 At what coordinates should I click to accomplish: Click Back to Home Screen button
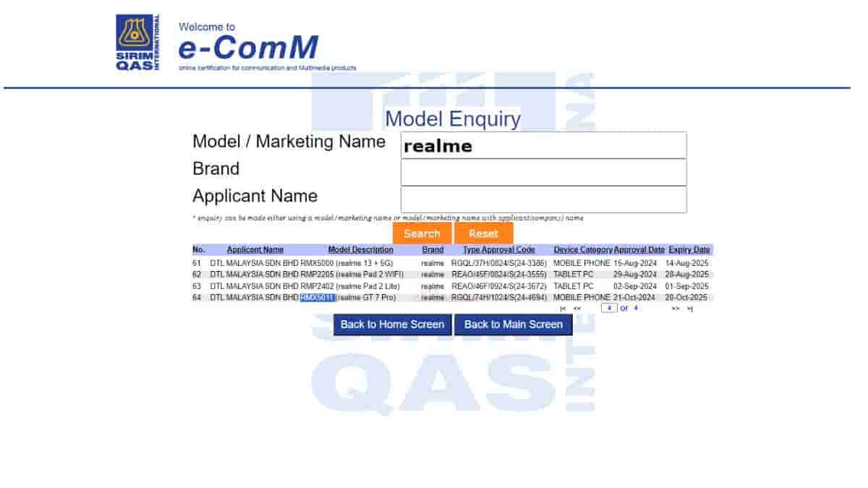tap(392, 325)
